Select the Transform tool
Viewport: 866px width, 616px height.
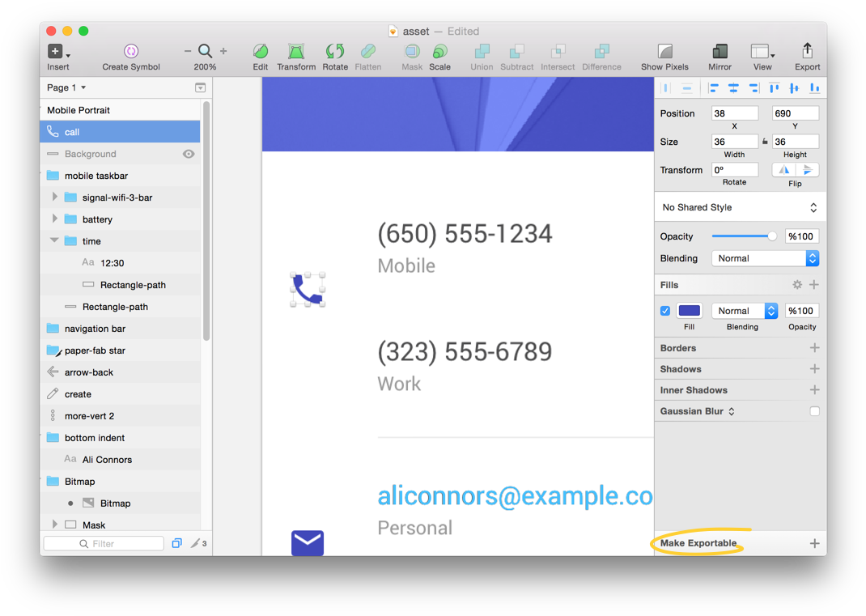point(296,51)
